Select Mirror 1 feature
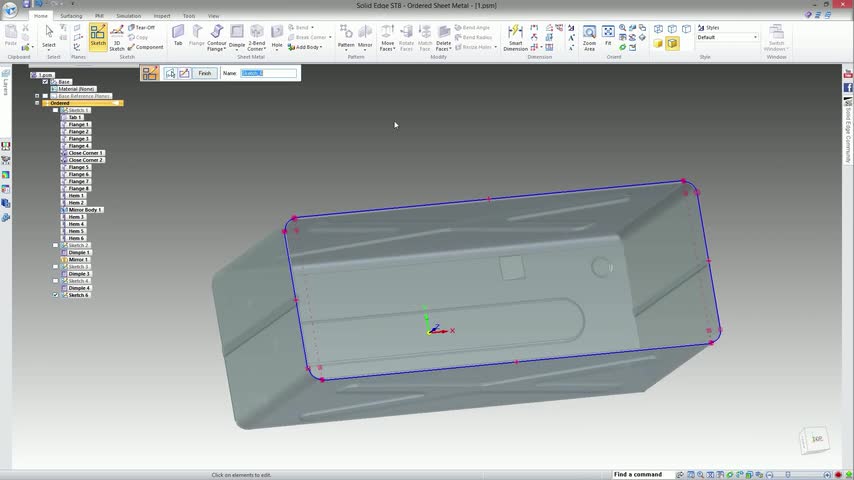This screenshot has width=854, height=480. click(78, 259)
